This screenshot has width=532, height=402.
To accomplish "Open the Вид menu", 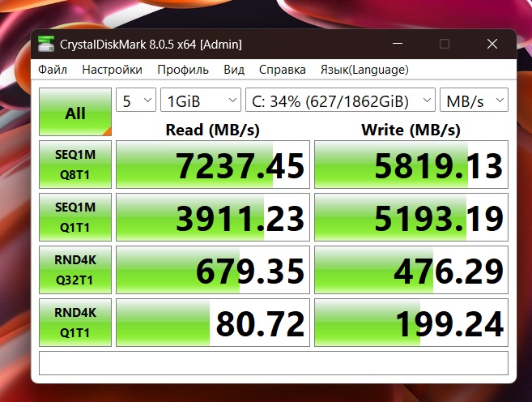I will pyautogui.click(x=234, y=70).
